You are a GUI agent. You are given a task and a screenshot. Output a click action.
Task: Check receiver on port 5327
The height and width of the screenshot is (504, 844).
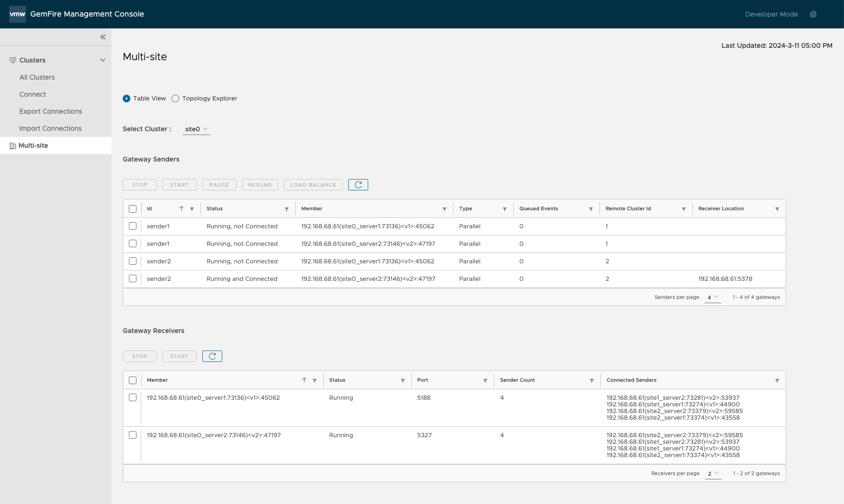coord(133,435)
